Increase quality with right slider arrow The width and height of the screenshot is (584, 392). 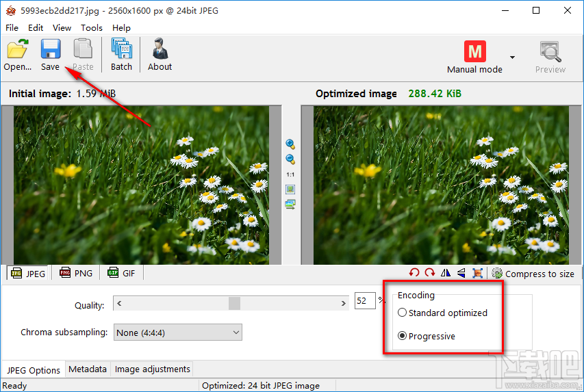(x=344, y=303)
